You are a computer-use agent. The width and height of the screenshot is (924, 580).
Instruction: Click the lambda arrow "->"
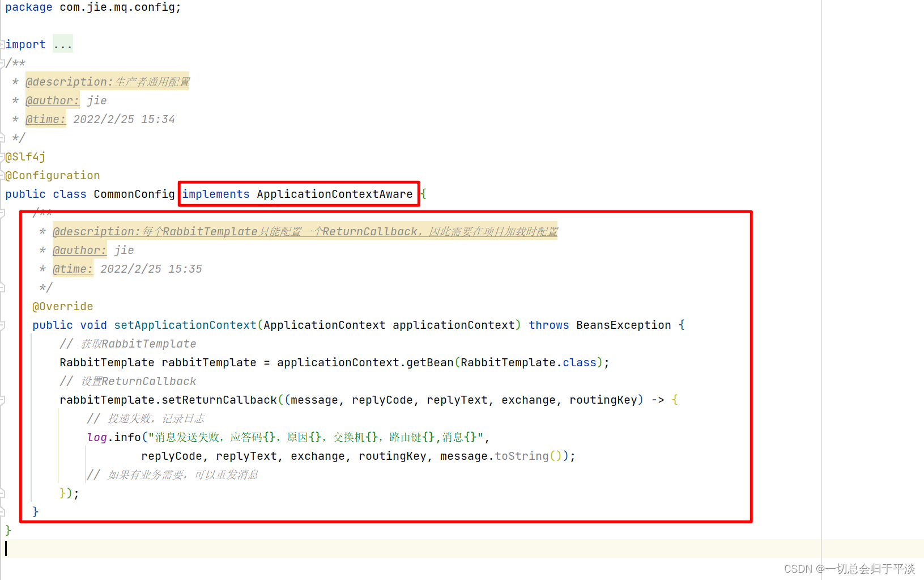point(658,400)
